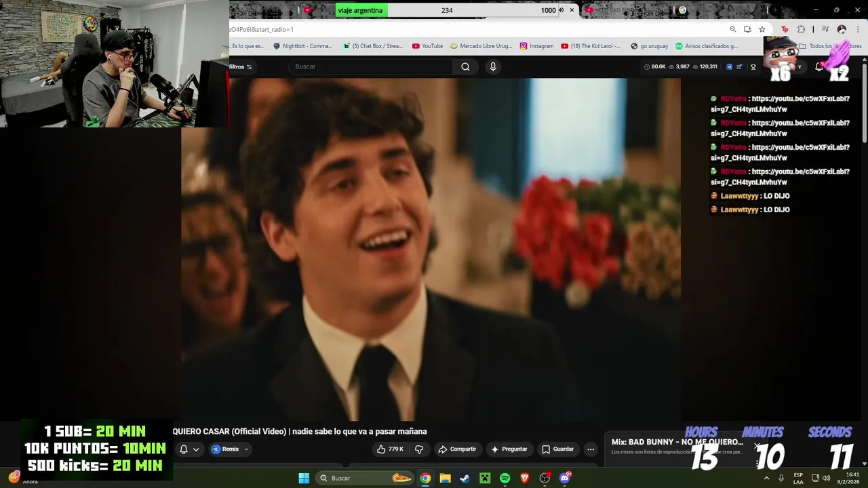Open the Preguntar AI button
The height and width of the screenshot is (488, 868).
pyautogui.click(x=509, y=449)
